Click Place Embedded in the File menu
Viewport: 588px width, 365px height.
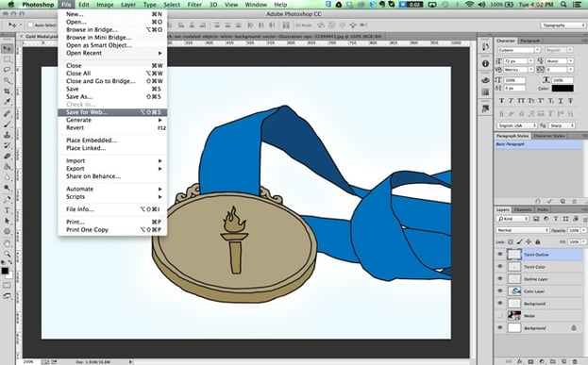92,141
